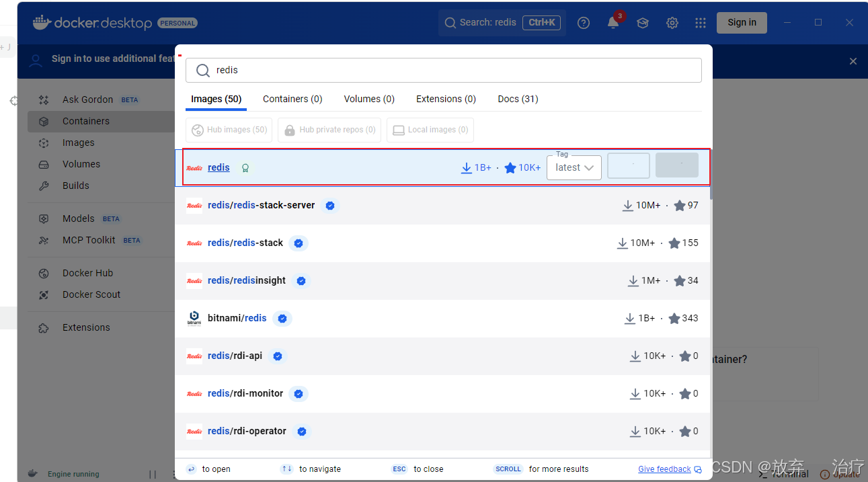Viewport: 868px width, 482px height.
Task: Click the bitnami logo icon
Action: coord(194,318)
